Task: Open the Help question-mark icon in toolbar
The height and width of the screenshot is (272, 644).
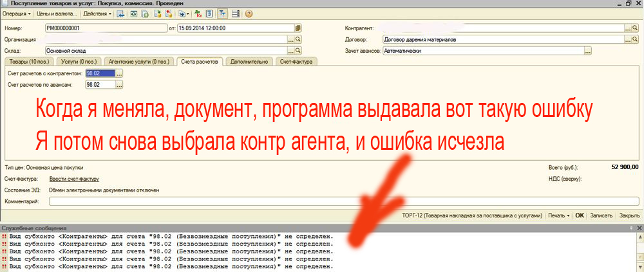Action: (x=249, y=14)
